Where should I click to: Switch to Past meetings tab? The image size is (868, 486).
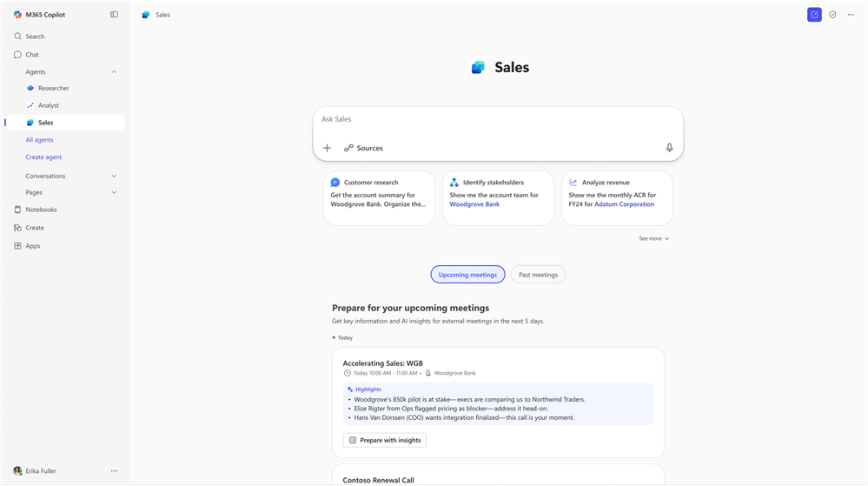tap(538, 275)
